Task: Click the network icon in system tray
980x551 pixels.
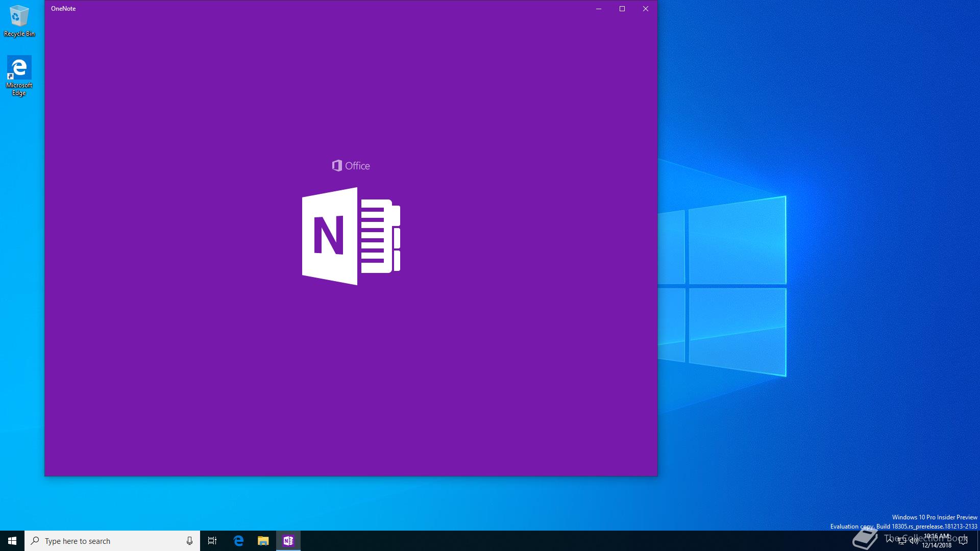Action: tap(902, 541)
